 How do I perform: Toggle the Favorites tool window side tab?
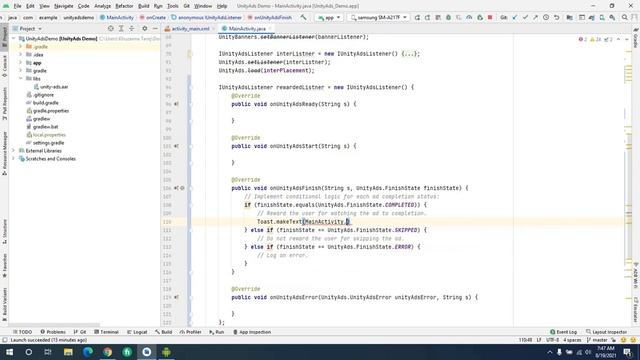click(x=4, y=265)
